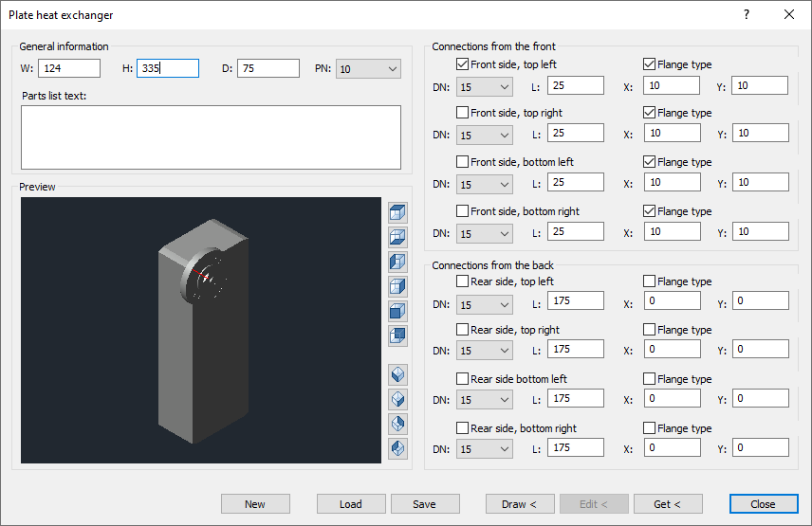
Task: Toggle Flange type for Front side, top right
Action: (x=650, y=112)
